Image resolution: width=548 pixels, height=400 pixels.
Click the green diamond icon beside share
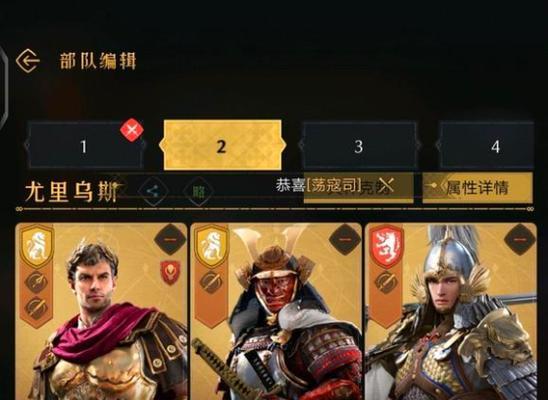pos(198,191)
